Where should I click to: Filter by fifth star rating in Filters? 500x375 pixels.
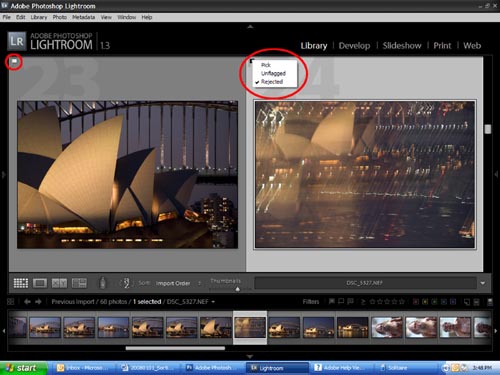pos(402,302)
